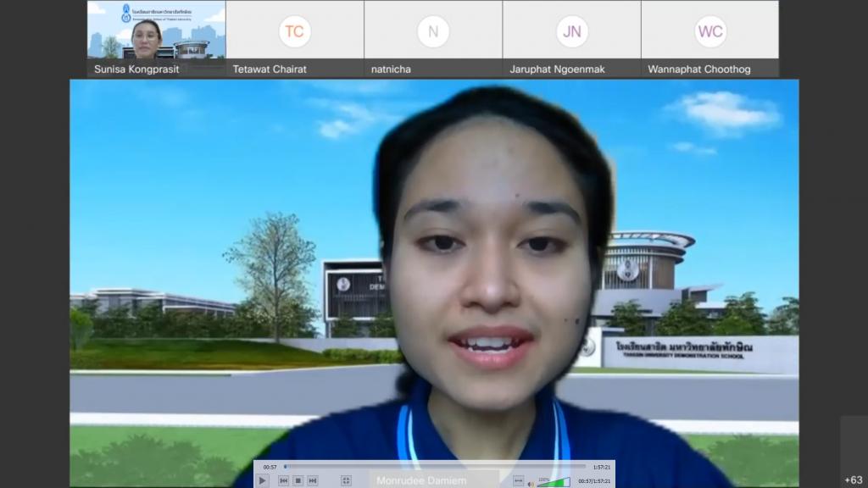Click the Jaruphat Ngoenmak name label
The height and width of the screenshot is (488, 868).
pyautogui.click(x=557, y=69)
